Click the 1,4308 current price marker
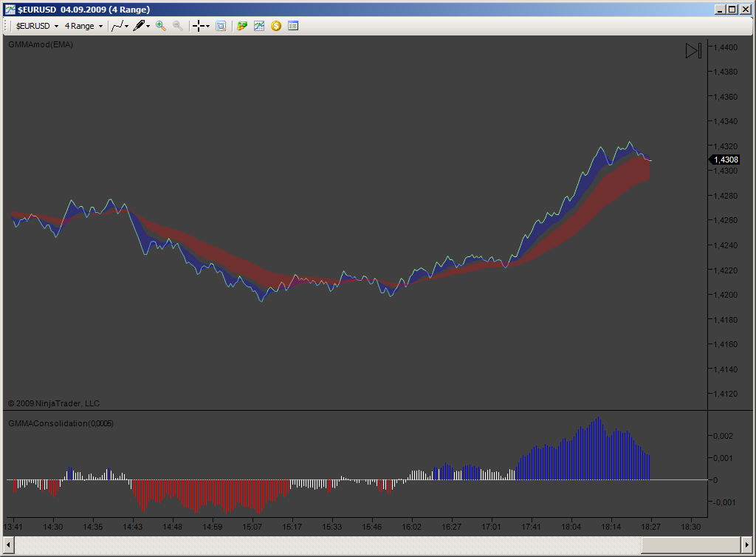This screenshot has height=557, width=756. click(724, 160)
